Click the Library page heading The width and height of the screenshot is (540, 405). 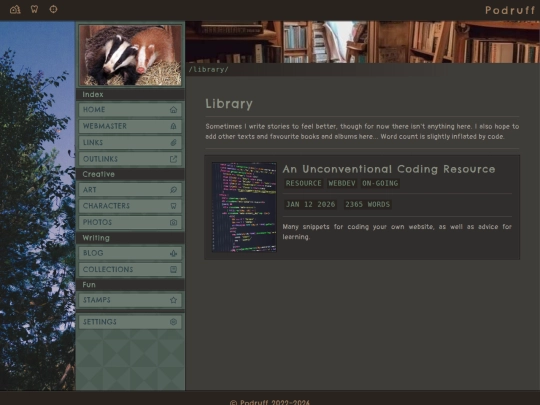click(x=229, y=104)
